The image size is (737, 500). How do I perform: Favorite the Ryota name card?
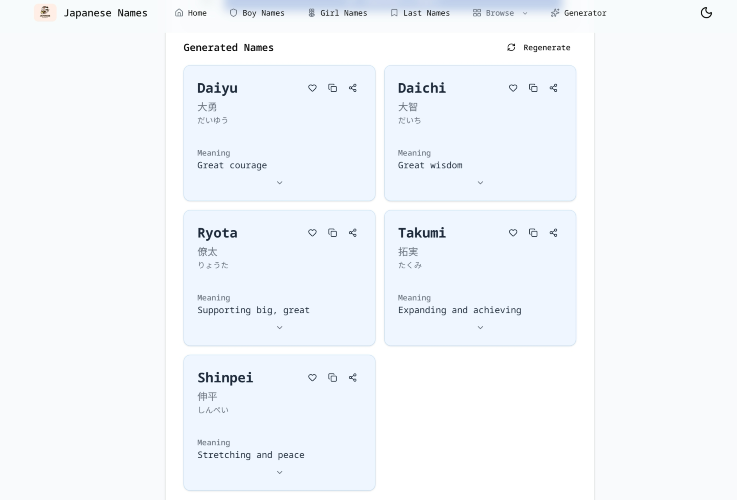coord(312,233)
